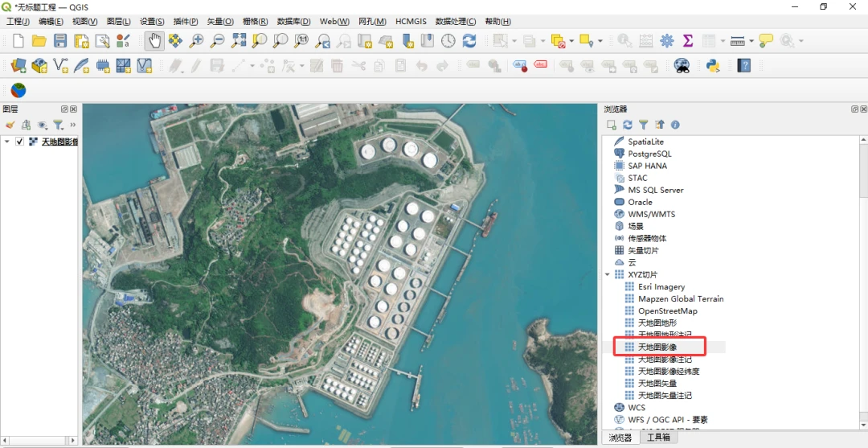Screen dimensions: 868x448
Task: Open the Processing Toolbox gear icon
Action: point(667,41)
